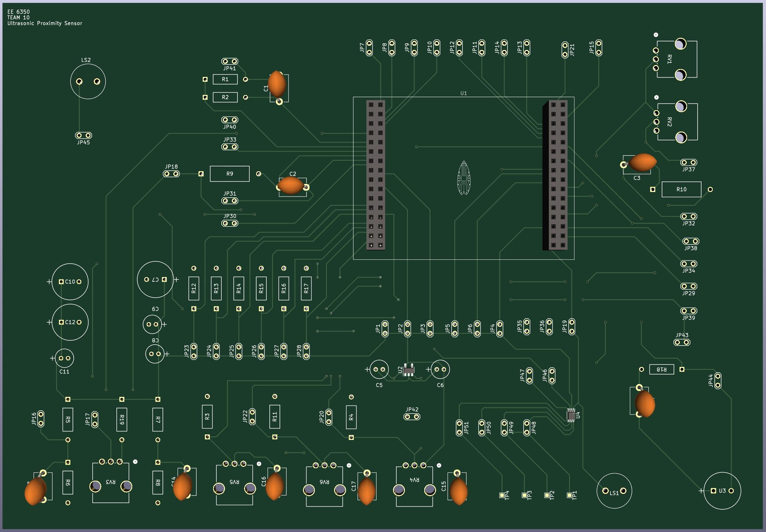Select resistor R9
This screenshot has width=766, height=532.
[229, 173]
